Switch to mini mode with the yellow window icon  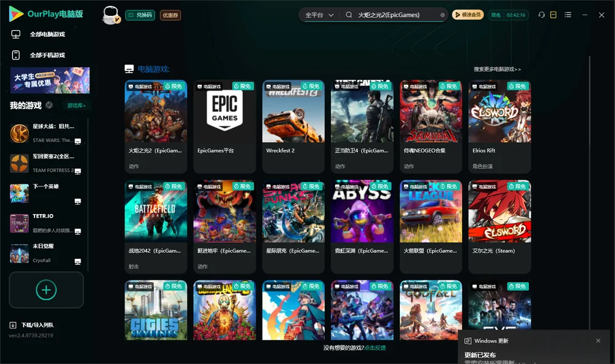click(x=553, y=15)
